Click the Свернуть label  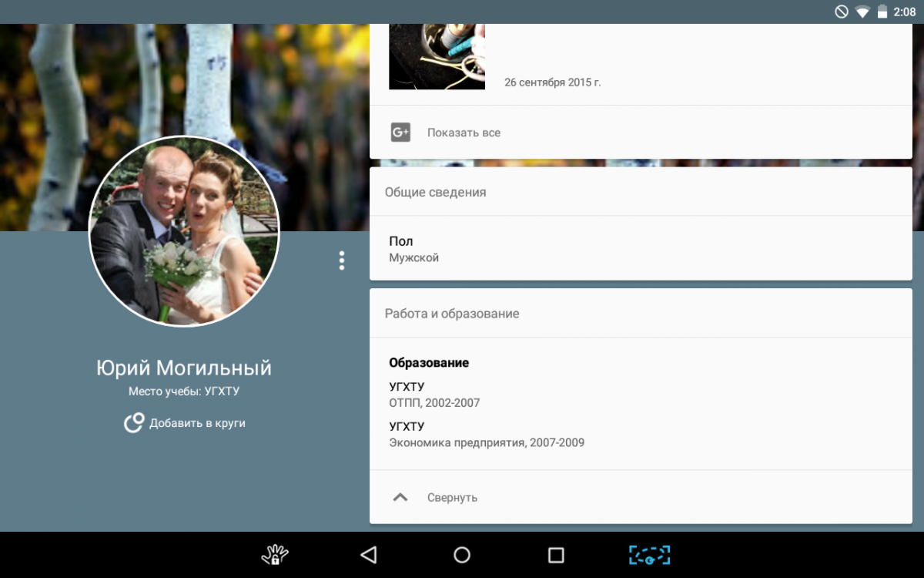(452, 498)
